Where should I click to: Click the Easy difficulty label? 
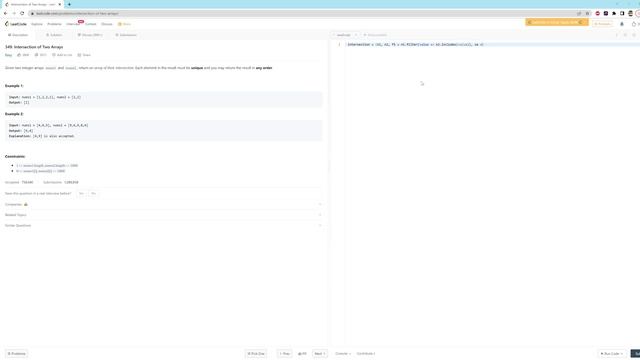pyautogui.click(x=9, y=55)
